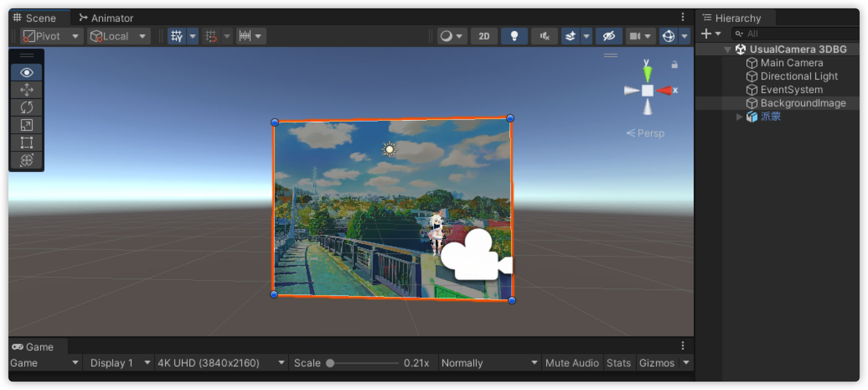Click the left gray gizmo cone

(631, 90)
